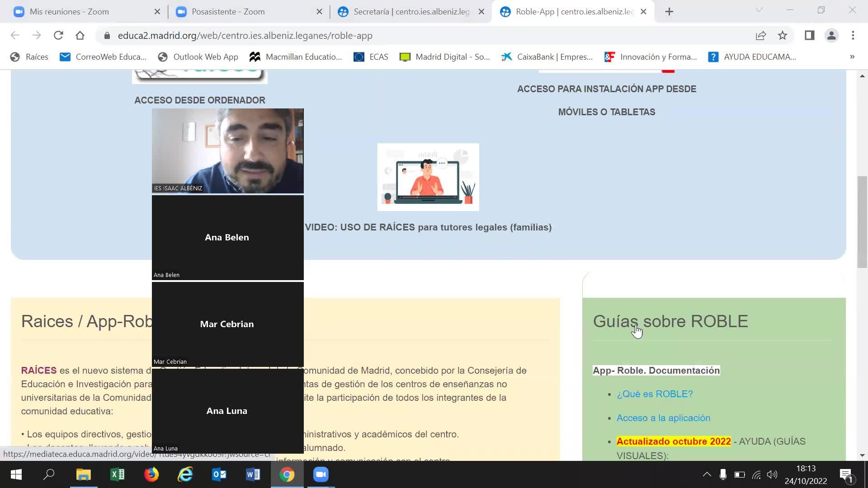Show hidden system tray icons

707,474
